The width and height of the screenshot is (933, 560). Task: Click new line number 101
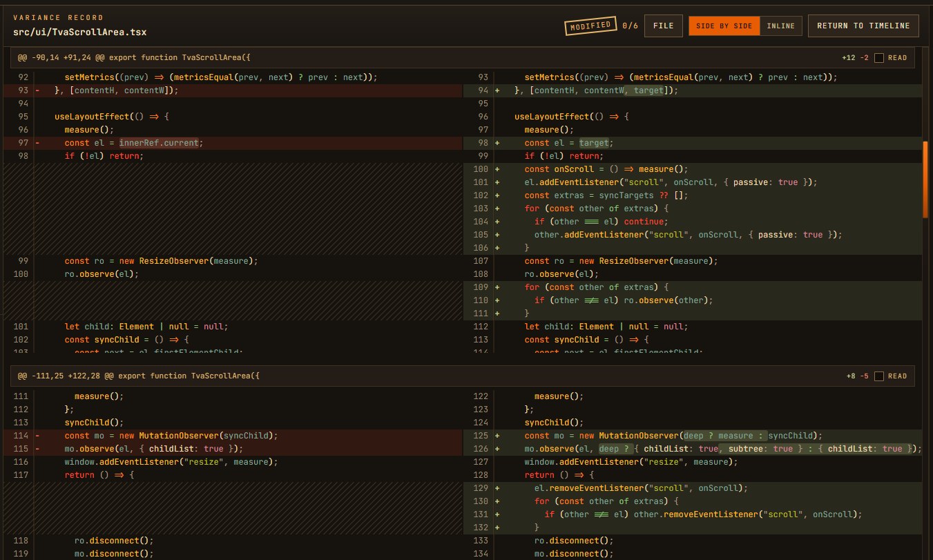point(481,182)
